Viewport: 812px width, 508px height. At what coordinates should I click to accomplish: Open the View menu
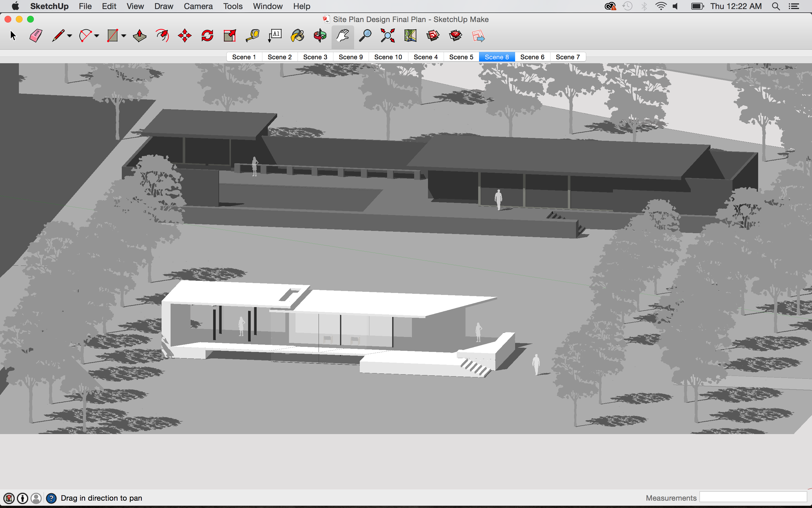pyautogui.click(x=135, y=6)
